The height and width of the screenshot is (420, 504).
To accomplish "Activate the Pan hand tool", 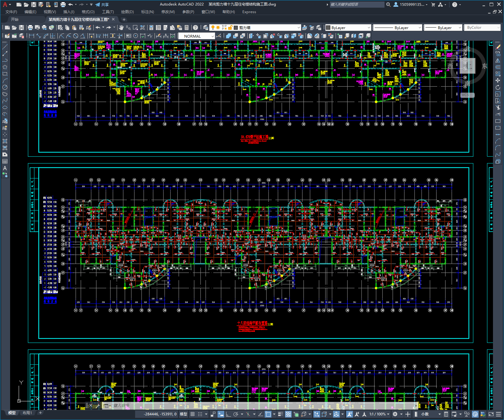I will tap(121, 28).
